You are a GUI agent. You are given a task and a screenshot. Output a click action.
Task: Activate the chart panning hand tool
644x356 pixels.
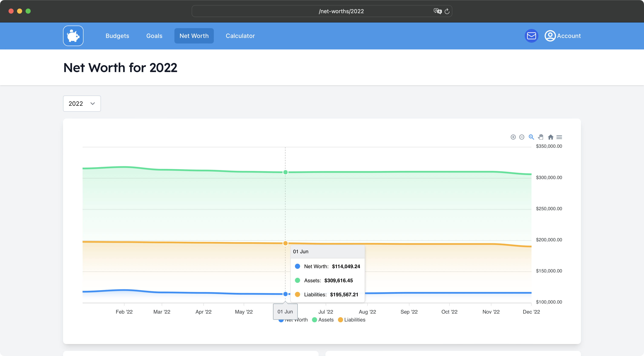click(x=541, y=137)
